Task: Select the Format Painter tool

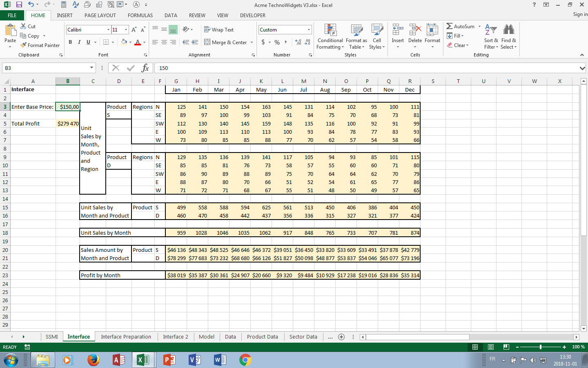Action: (x=40, y=45)
